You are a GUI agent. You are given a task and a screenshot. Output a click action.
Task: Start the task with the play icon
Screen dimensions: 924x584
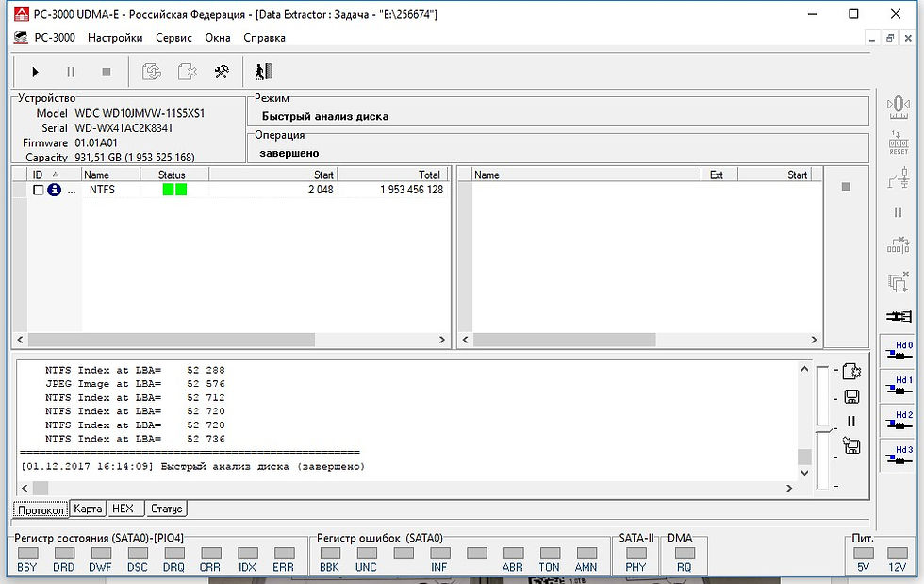35,72
